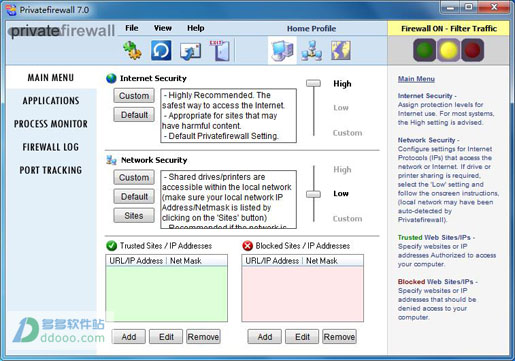Click the Privatefirewall title bar icon
515x361 pixels.
tap(11, 10)
